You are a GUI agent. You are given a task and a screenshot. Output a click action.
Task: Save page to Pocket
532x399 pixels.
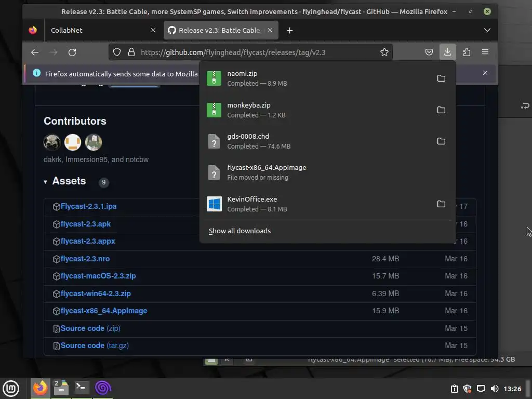coord(429,52)
